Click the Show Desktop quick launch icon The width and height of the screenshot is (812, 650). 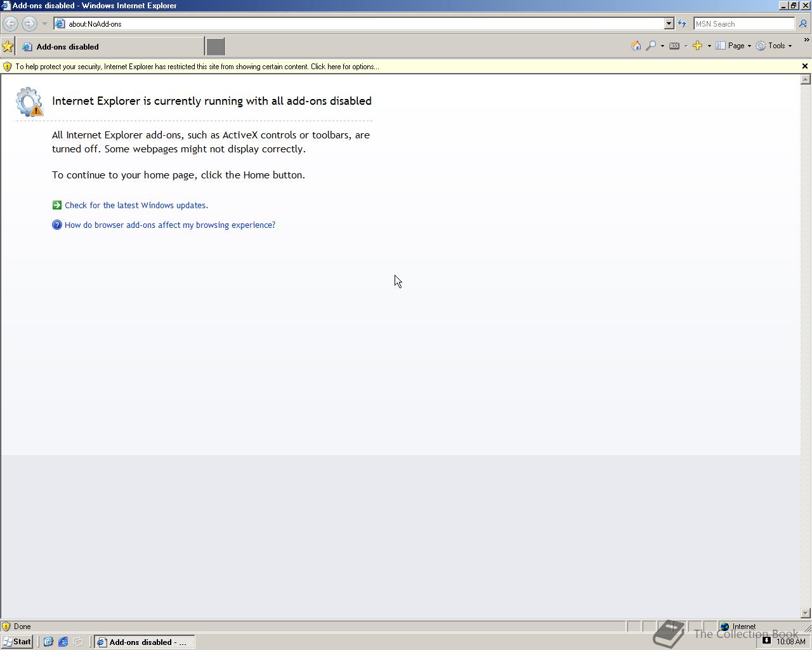pos(79,642)
